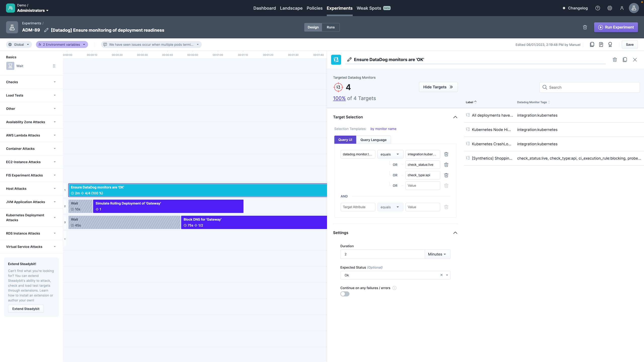Click the 100% targets link
Image resolution: width=644 pixels, height=362 pixels.
339,98
